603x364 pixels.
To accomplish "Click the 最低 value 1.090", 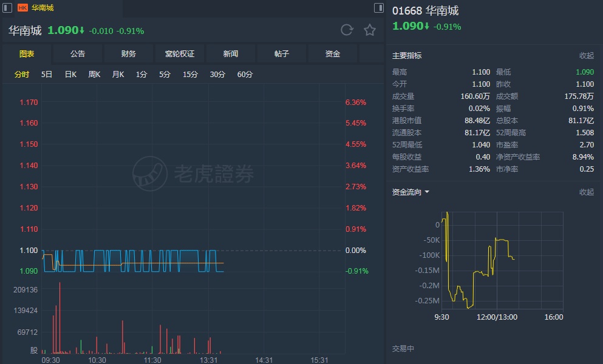I will point(585,72).
